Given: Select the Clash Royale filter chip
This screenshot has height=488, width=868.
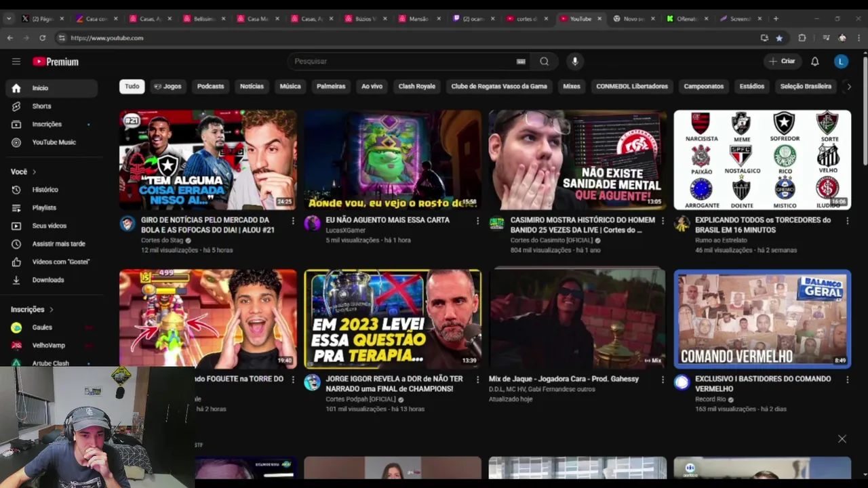Looking at the screenshot, I should click(x=417, y=87).
